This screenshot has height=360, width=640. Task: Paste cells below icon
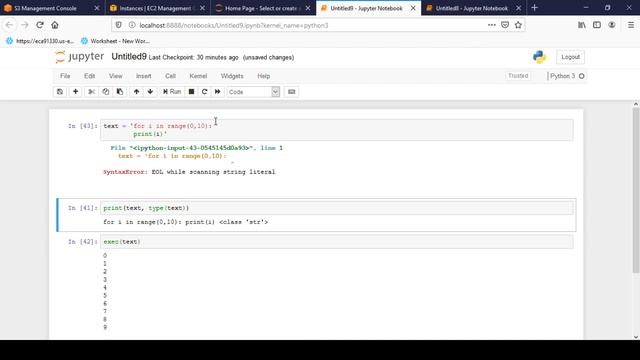tap(120, 92)
